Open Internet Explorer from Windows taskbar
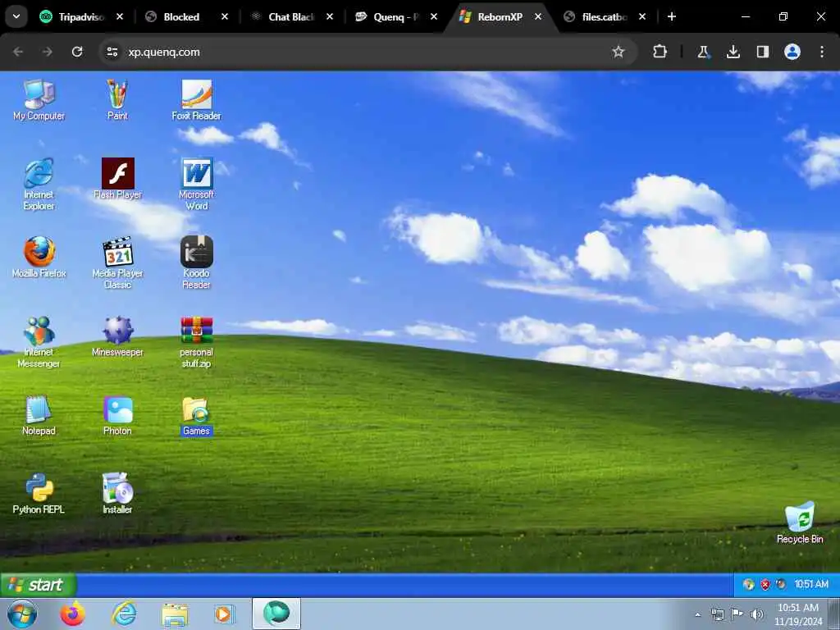Screen dimensions: 840x630 pos(125,614)
